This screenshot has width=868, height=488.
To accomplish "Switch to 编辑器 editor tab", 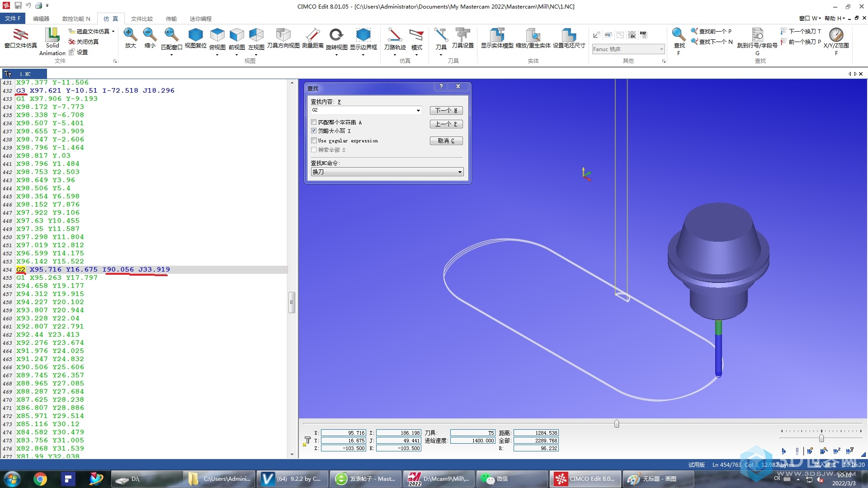I will [41, 19].
